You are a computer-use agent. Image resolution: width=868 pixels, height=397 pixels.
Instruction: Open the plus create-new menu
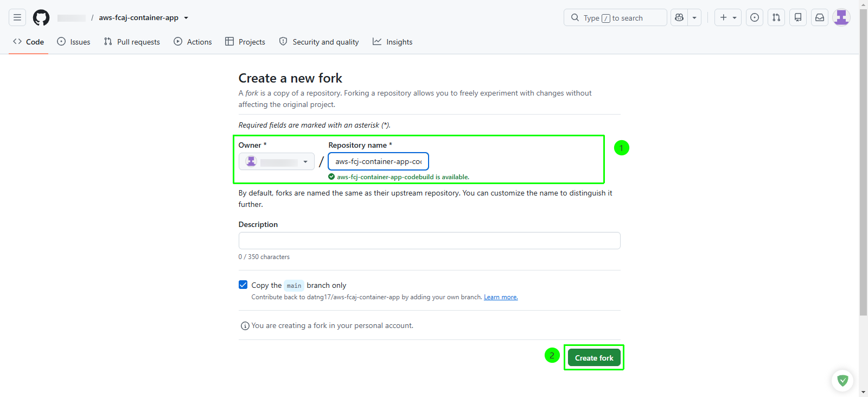728,17
